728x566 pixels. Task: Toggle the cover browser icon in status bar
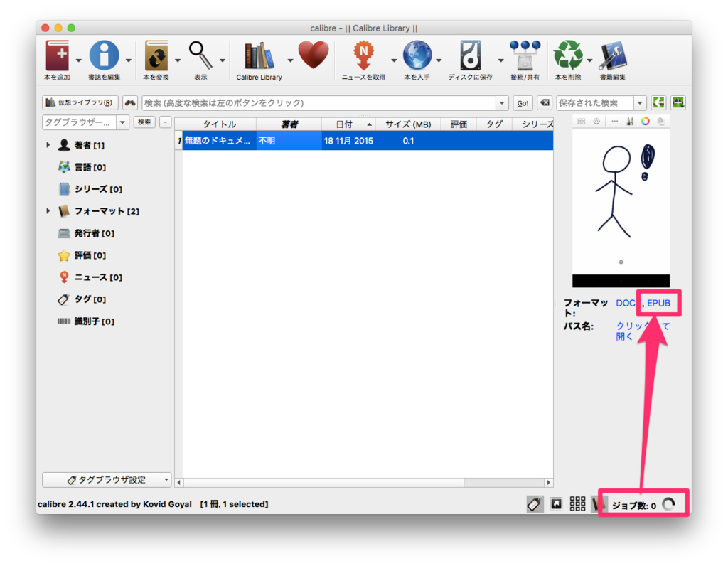556,504
